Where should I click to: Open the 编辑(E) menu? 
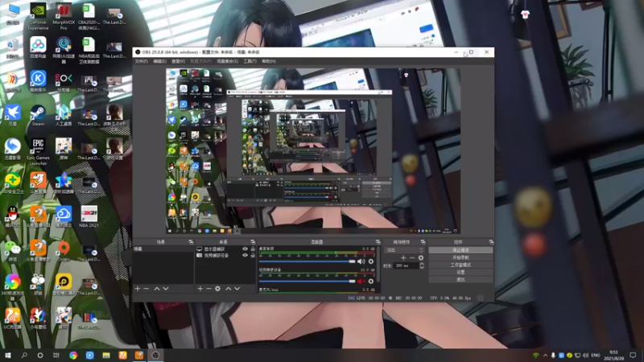(159, 61)
